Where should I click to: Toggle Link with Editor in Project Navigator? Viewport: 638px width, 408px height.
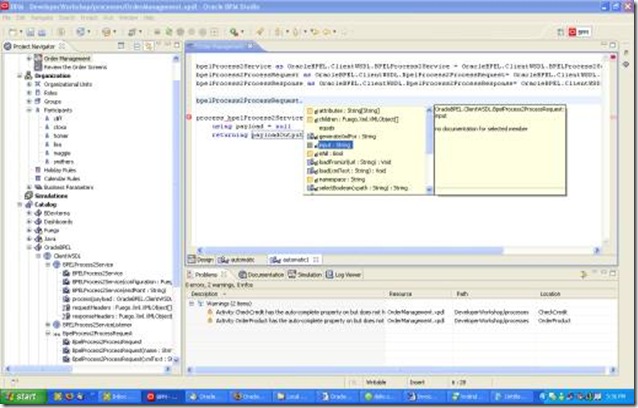point(149,46)
